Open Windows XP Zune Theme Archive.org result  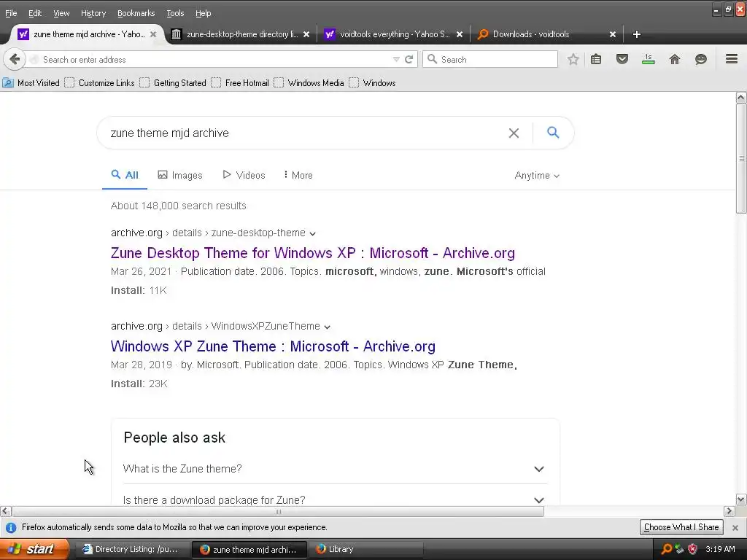click(x=273, y=346)
